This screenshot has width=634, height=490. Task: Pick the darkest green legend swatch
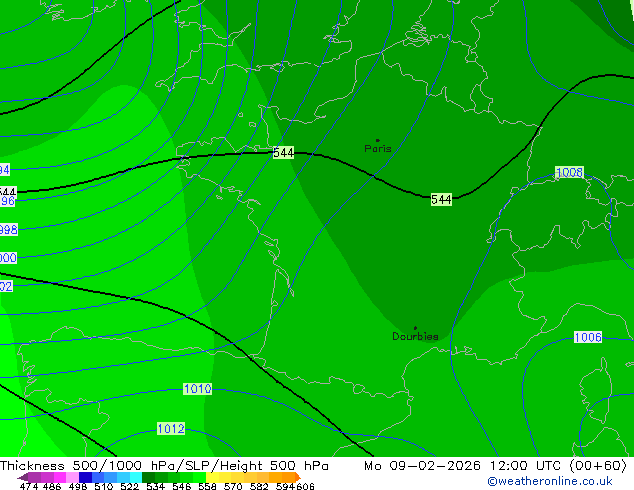pos(148,477)
